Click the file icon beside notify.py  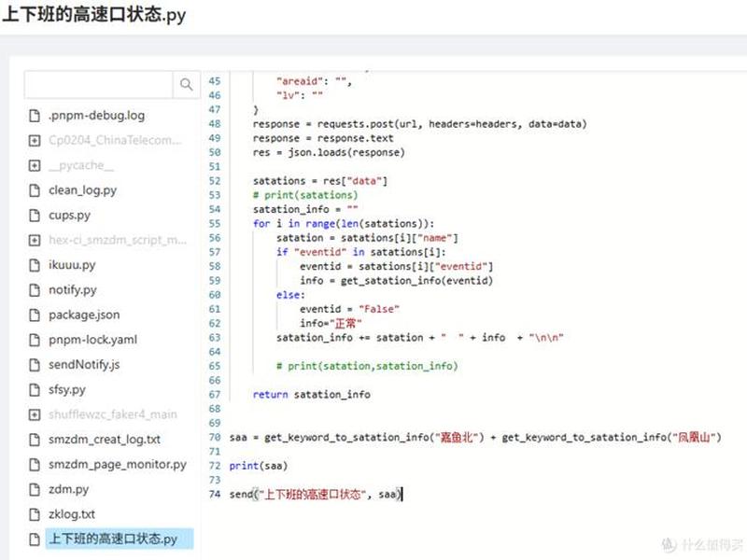tap(35, 289)
